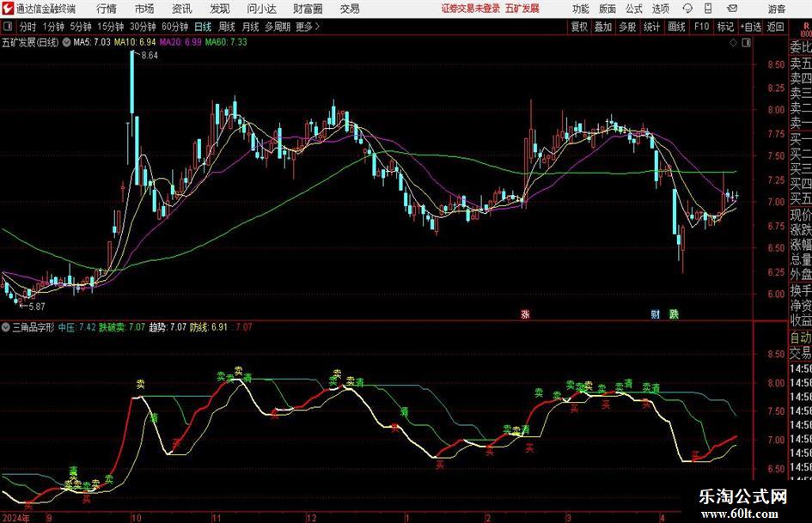Screen dimensions: 812x523
Task: Click the MA60: 7.33 label
Action: point(226,42)
